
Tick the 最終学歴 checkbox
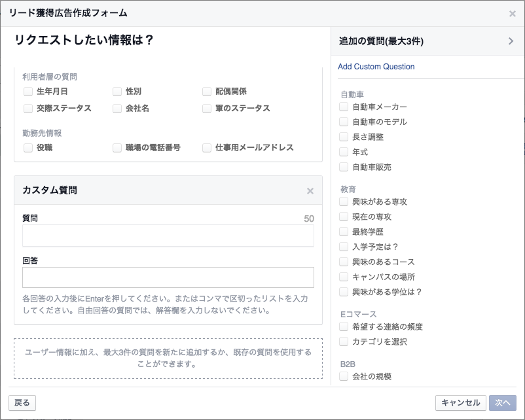[x=344, y=232]
